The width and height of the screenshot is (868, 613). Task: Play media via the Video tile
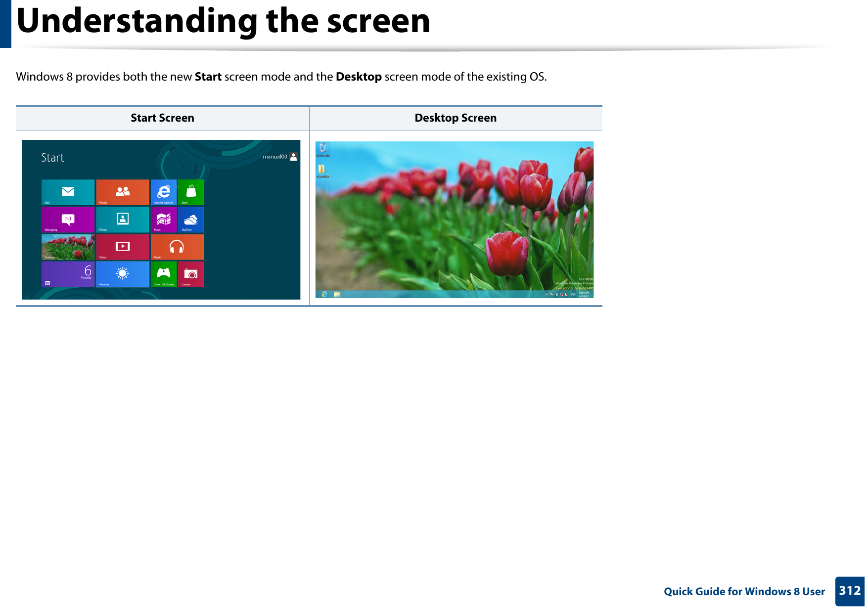tap(123, 247)
